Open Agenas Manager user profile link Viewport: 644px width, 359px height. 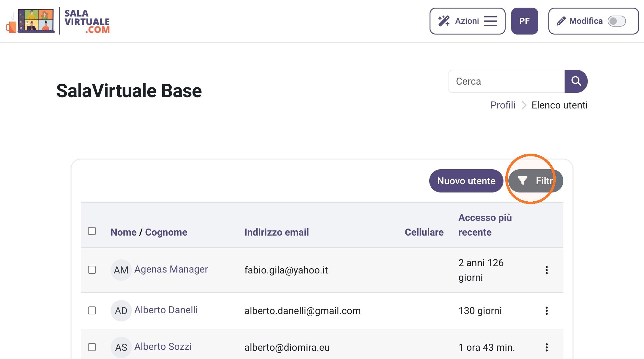click(171, 269)
